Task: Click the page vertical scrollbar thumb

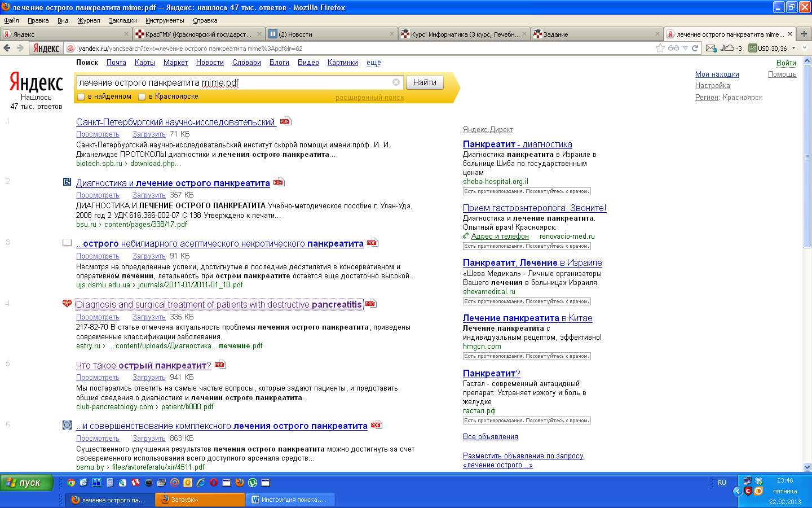Action: point(807,157)
